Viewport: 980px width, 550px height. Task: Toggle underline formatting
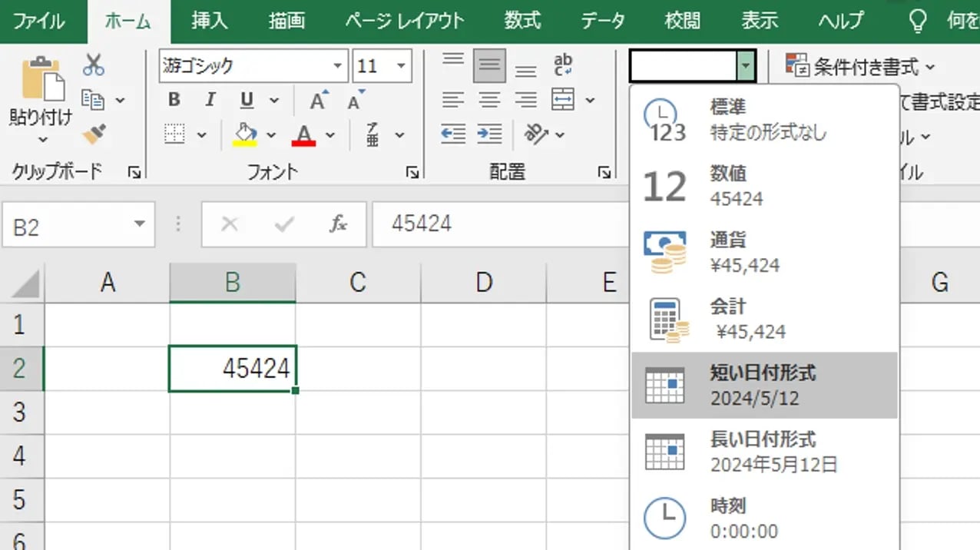(x=247, y=100)
